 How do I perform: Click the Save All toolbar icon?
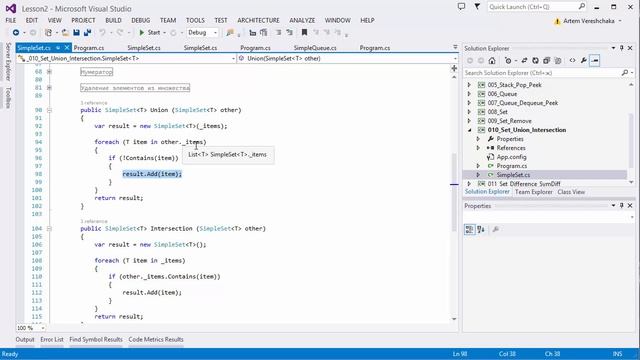pos(87,32)
